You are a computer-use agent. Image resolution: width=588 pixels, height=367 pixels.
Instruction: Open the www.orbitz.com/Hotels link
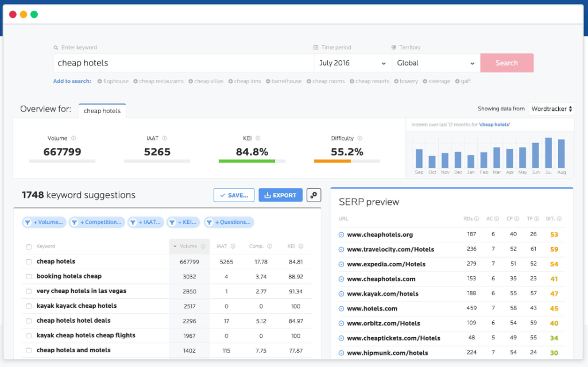click(383, 323)
